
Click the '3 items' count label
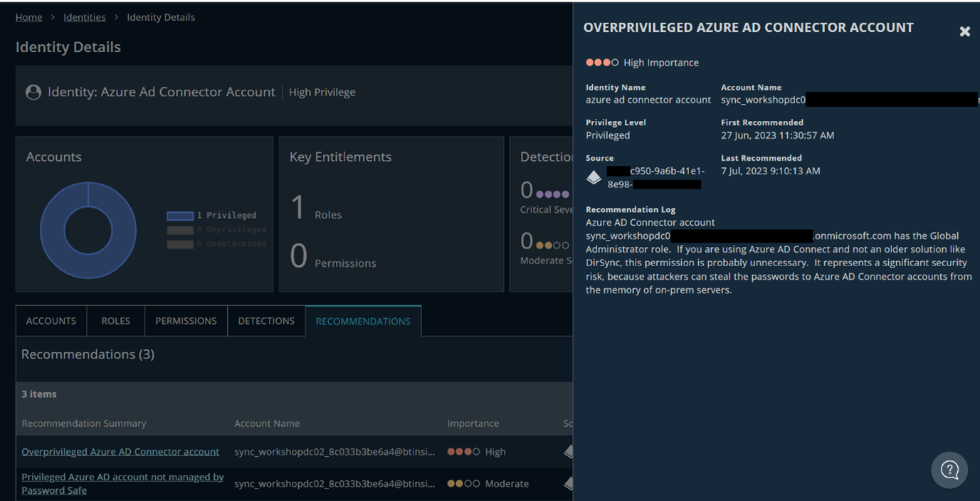pos(39,394)
